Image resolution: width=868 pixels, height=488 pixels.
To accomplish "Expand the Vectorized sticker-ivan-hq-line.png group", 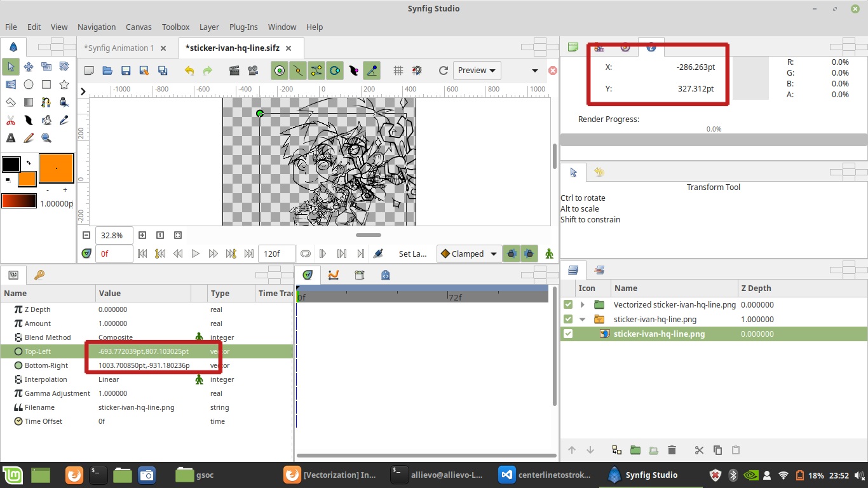I will [x=583, y=304].
